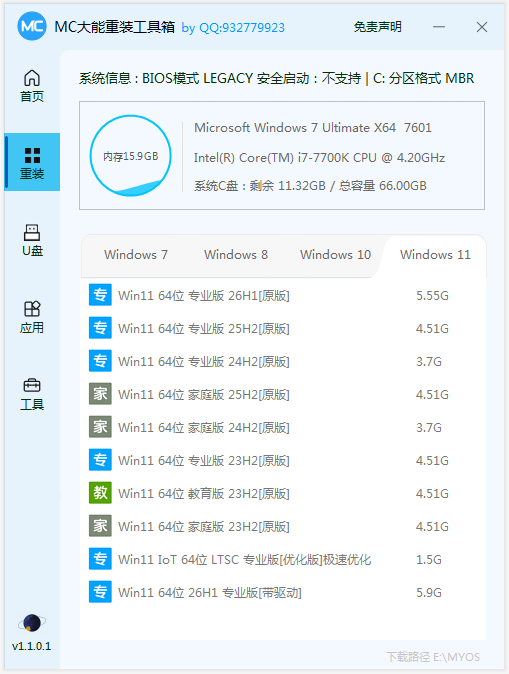The image size is (509, 674).
Task: Click the 家 icon for 家庭版 24H2[原版]
Action: click(100, 427)
